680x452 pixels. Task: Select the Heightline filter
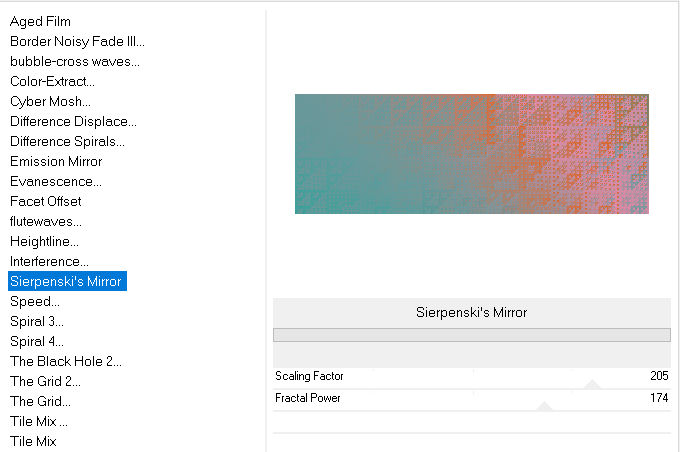coord(44,241)
